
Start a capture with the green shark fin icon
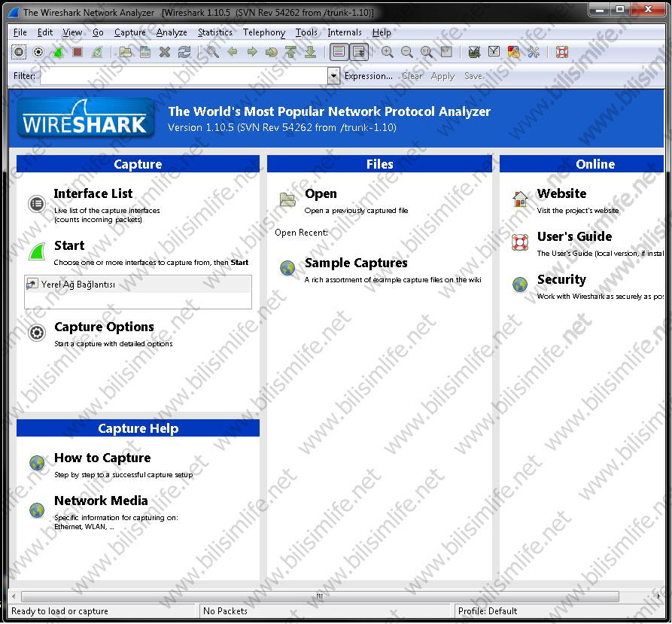click(57, 52)
